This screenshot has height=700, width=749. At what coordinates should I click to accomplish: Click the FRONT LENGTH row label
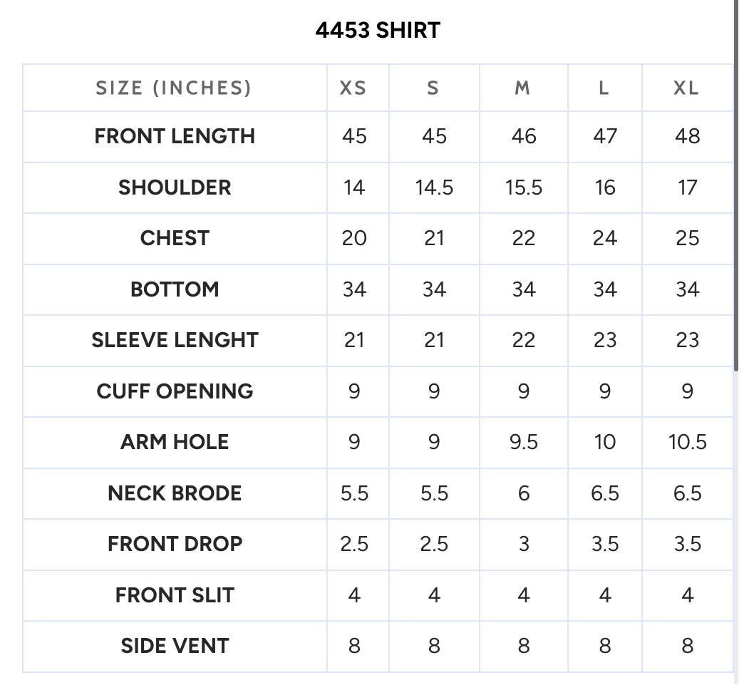pyautogui.click(x=175, y=136)
